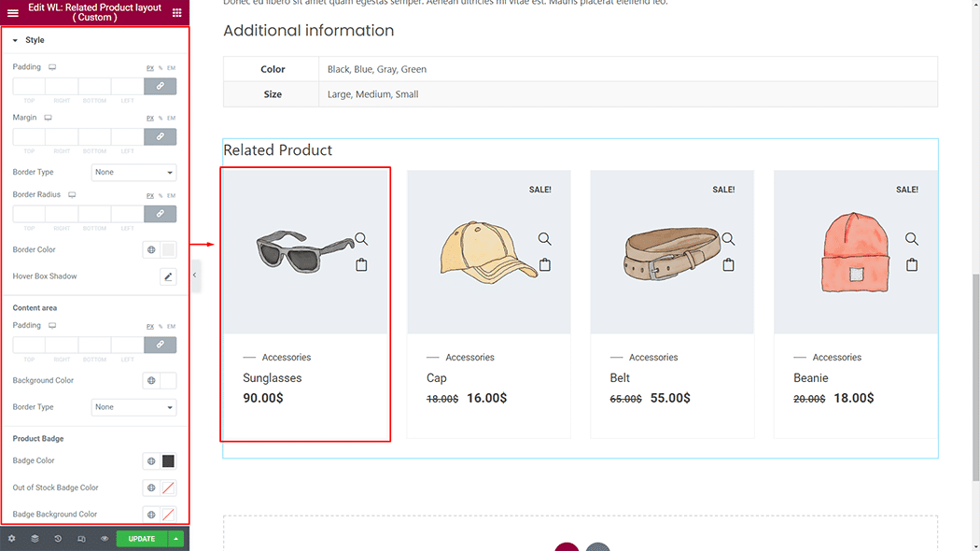The image size is (980, 551).
Task: Pick global color for Border Color
Action: pos(151,250)
